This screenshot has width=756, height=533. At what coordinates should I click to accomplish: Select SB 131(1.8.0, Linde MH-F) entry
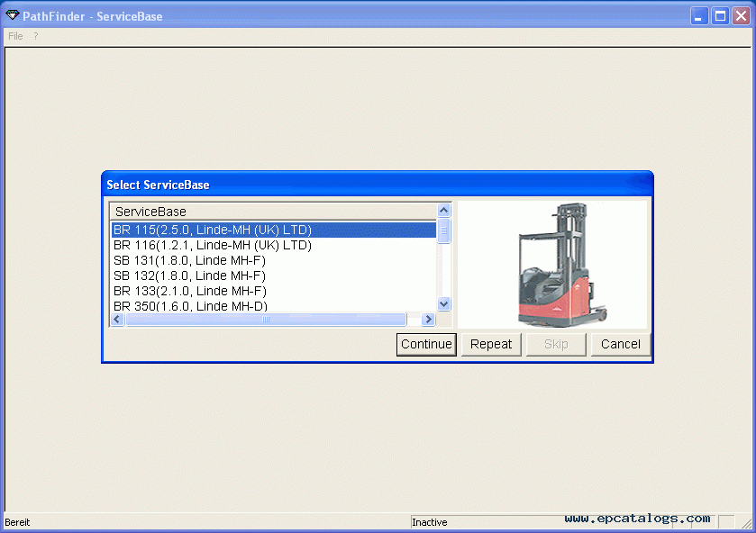[273, 261]
